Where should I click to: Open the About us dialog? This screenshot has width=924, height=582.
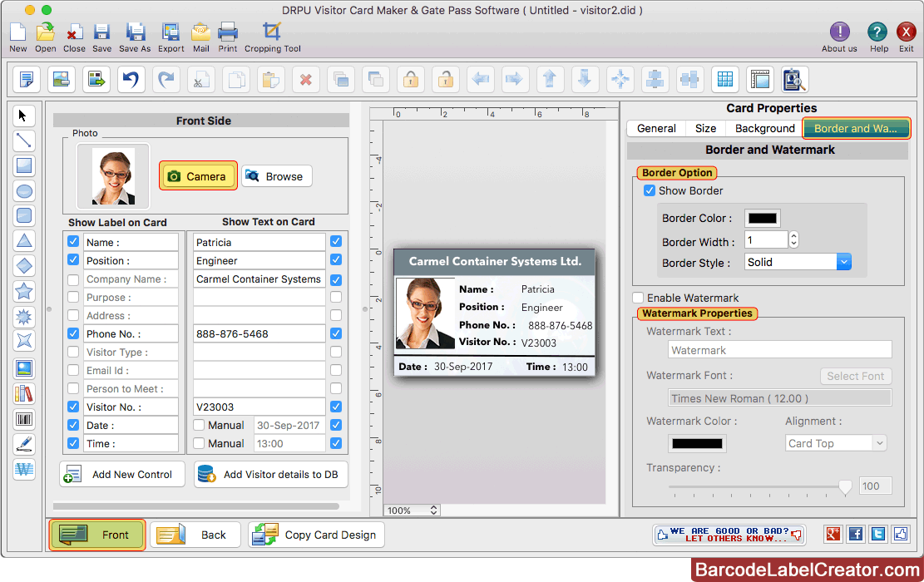click(839, 37)
